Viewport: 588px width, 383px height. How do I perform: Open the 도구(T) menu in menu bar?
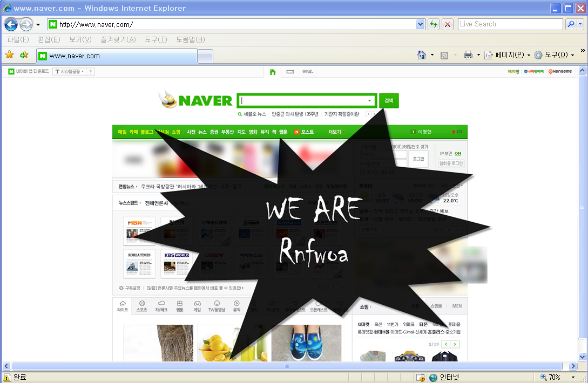(x=156, y=39)
